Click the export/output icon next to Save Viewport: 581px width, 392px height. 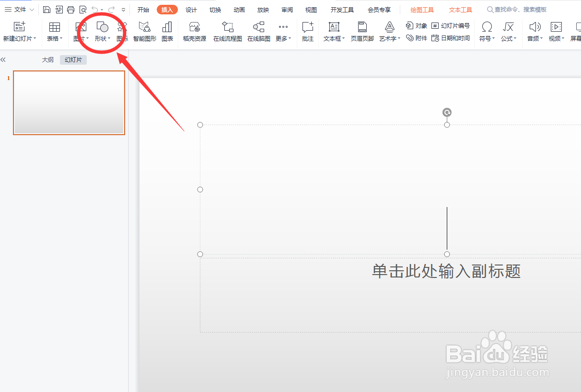59,10
